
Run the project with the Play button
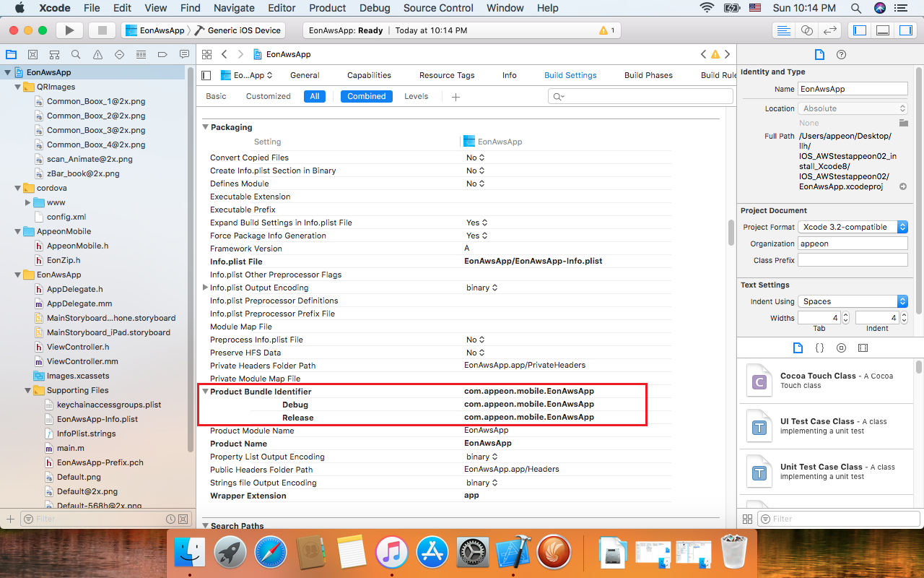point(69,30)
